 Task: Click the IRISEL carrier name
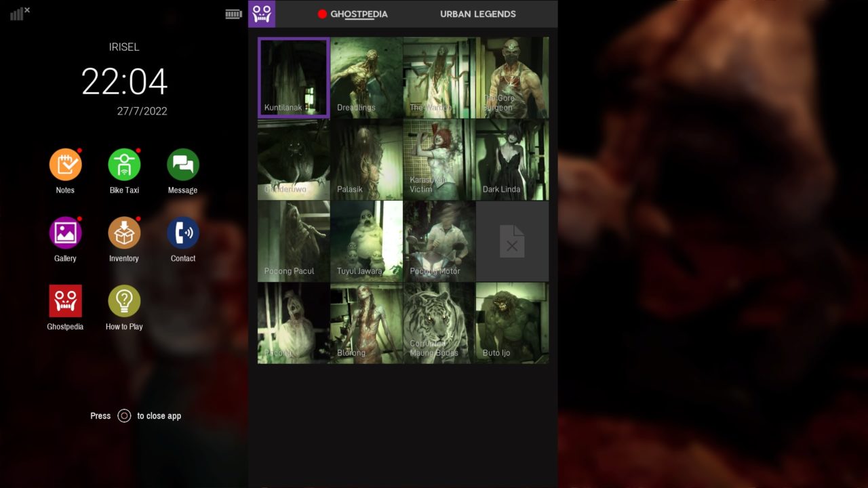pyautogui.click(x=124, y=47)
